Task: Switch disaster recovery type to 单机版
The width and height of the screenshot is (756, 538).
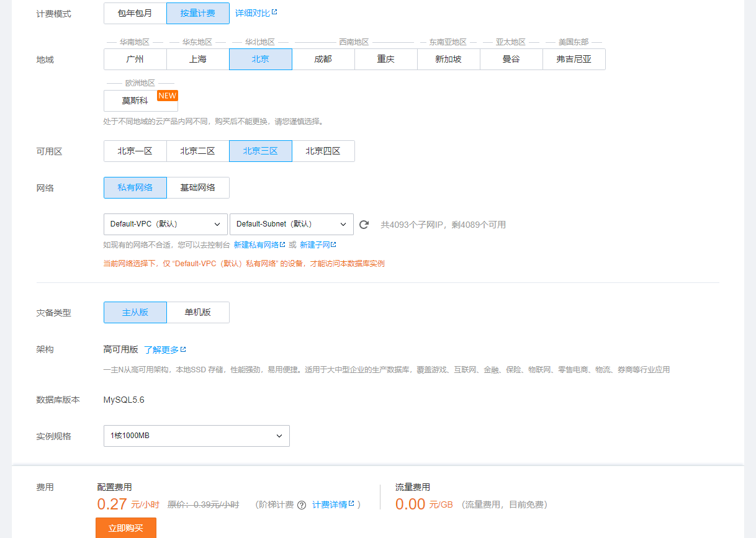Action: (x=198, y=312)
